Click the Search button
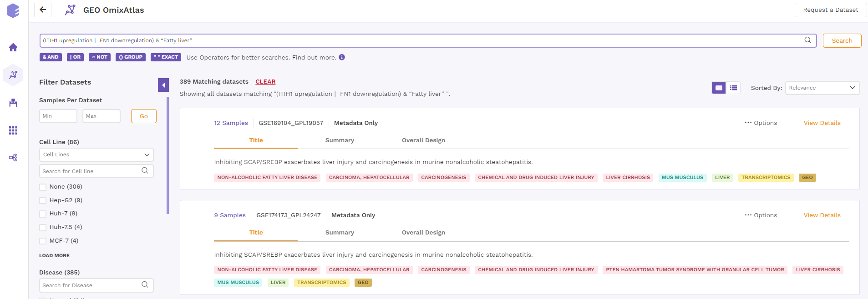Viewport: 868px width, 299px height. pyautogui.click(x=842, y=40)
